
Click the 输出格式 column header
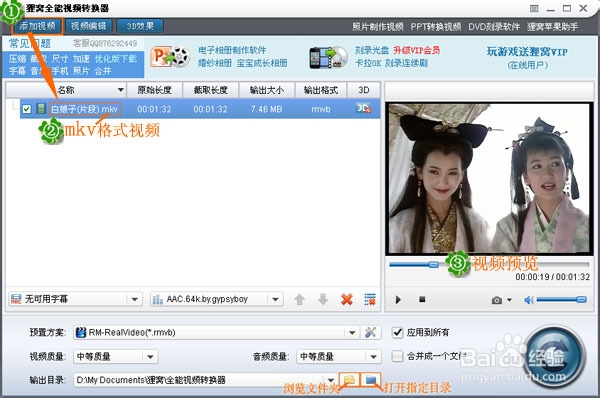pos(321,90)
